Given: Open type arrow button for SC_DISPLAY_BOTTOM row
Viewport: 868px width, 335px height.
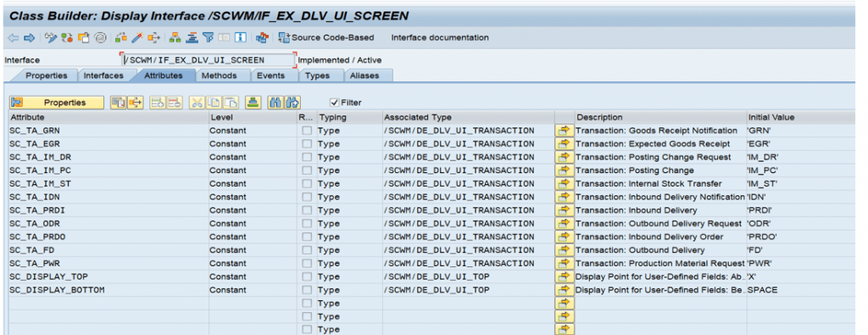Looking at the screenshot, I should 564,290.
